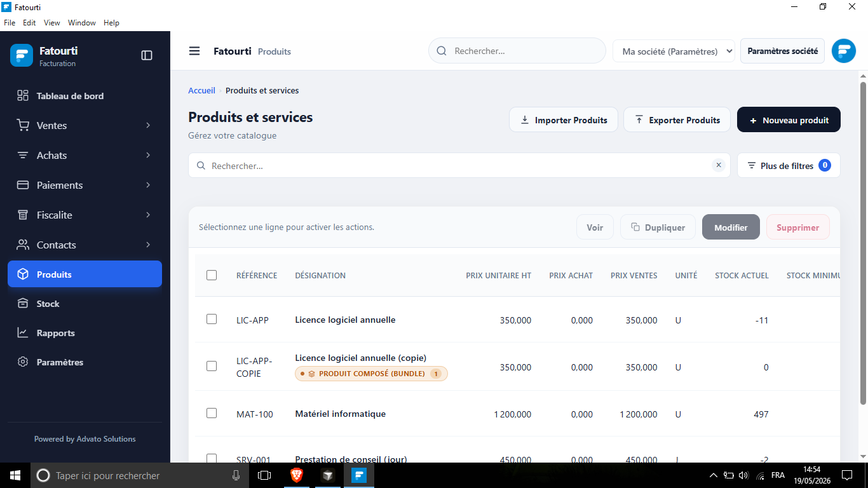Screen dimensions: 868x488
Task: Open Windows Start menu
Action: [15, 475]
